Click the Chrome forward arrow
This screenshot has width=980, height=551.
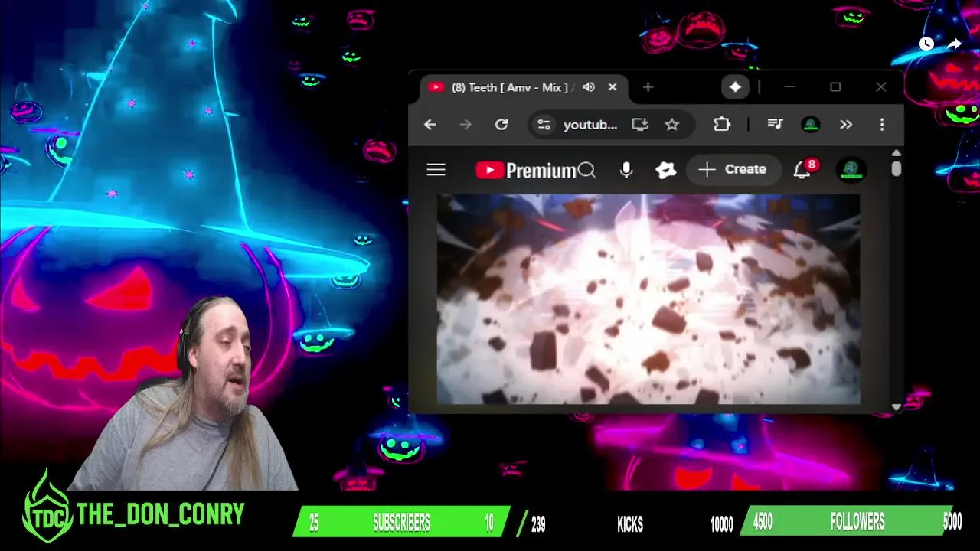pyautogui.click(x=465, y=125)
